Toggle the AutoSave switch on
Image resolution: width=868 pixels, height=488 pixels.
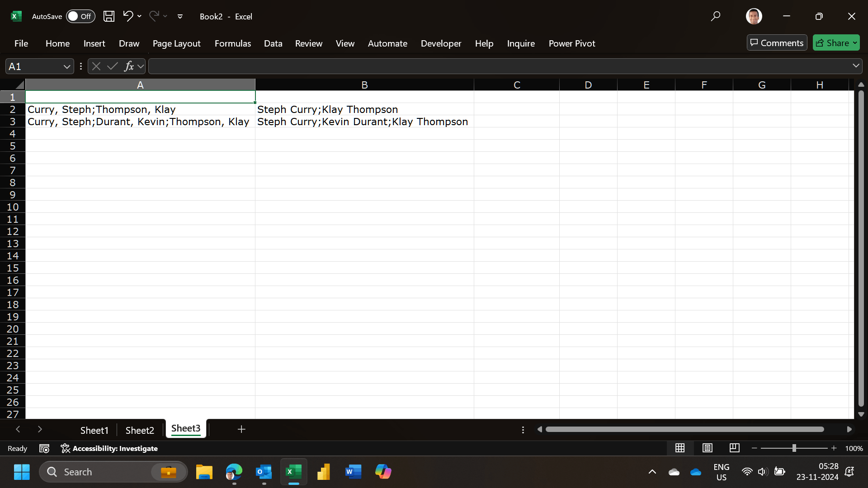tap(80, 16)
